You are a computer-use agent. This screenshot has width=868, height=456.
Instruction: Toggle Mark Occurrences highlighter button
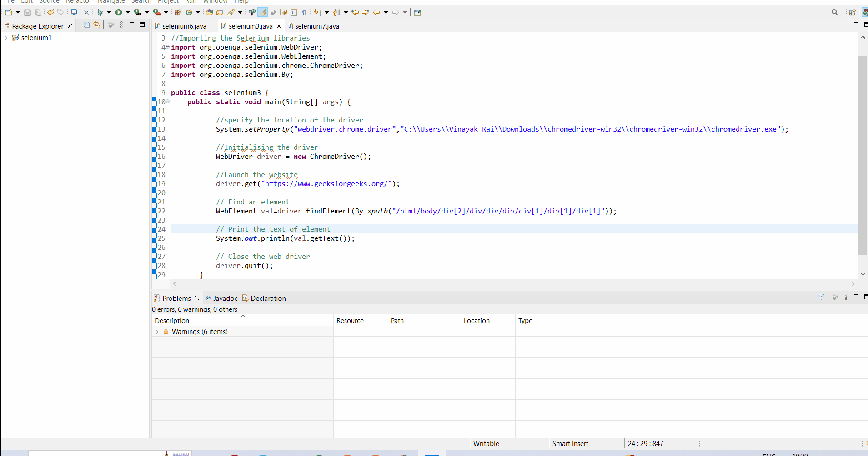[263, 12]
